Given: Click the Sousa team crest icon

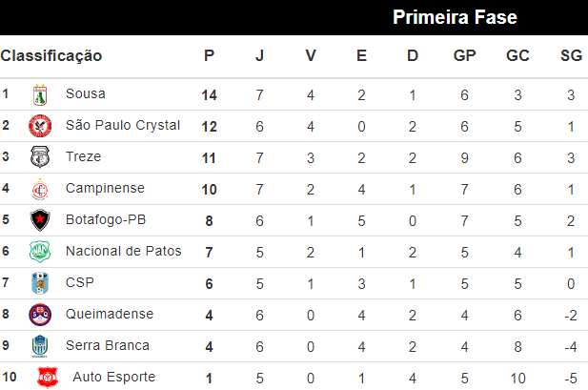Looking at the screenshot, I should 40,94.
